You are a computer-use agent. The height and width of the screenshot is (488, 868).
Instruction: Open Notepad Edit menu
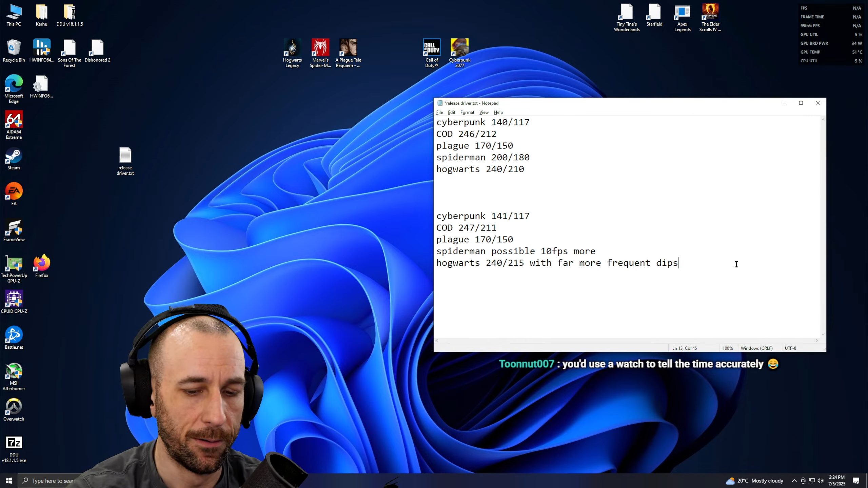(x=451, y=112)
